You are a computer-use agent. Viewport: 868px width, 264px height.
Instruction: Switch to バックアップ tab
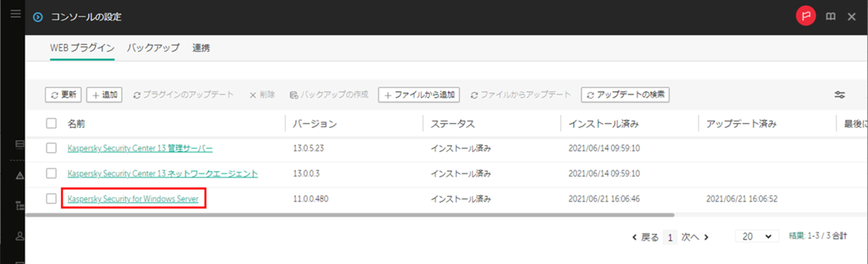pyautogui.click(x=153, y=48)
